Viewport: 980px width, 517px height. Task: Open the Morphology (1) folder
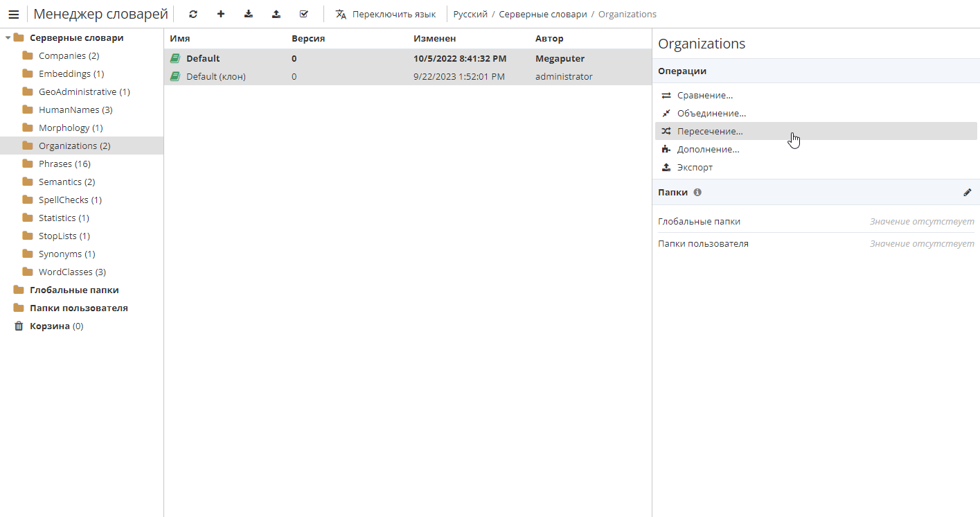(71, 128)
